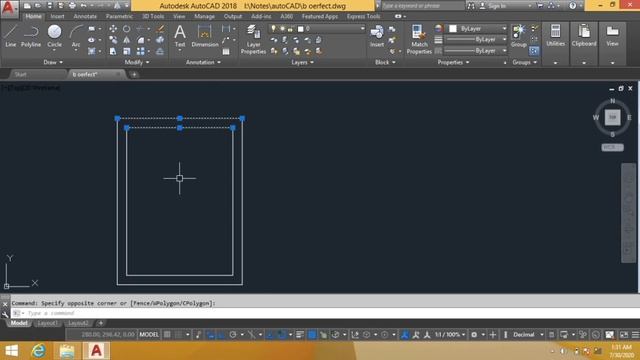Viewport: 640px width, 360px height.
Task: Open File Explorer from taskbar
Action: click(67, 351)
